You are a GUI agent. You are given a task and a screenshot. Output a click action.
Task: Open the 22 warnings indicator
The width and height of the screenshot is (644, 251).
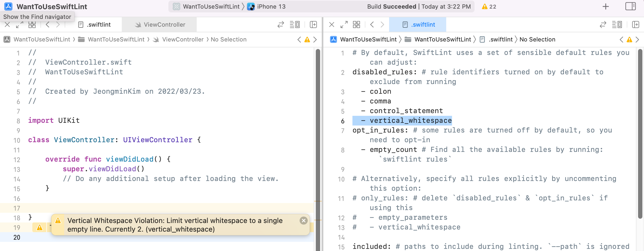(x=489, y=6)
